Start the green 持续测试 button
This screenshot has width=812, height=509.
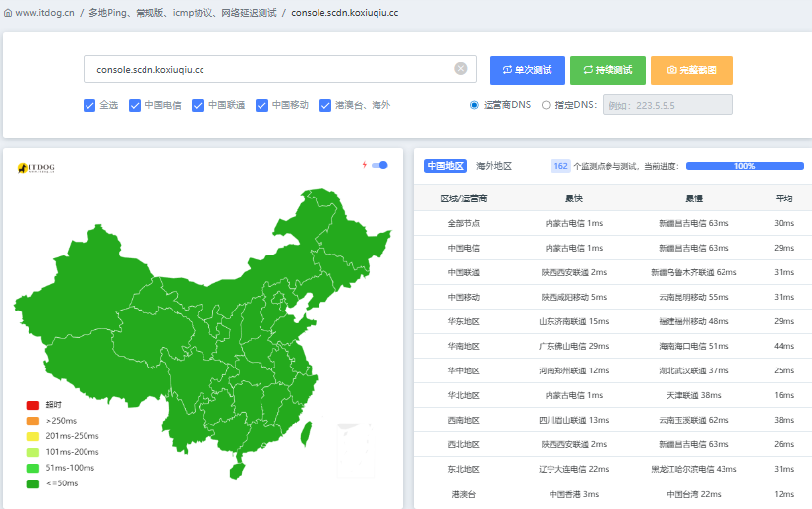point(608,70)
